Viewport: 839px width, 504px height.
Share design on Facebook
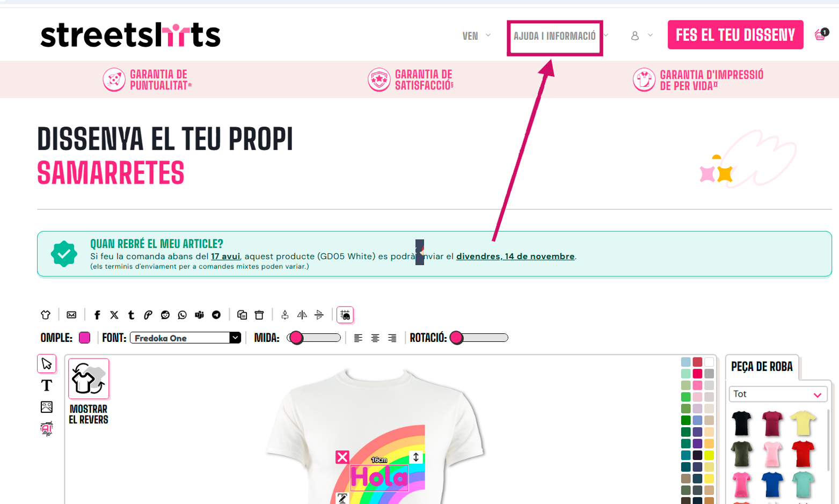(97, 315)
